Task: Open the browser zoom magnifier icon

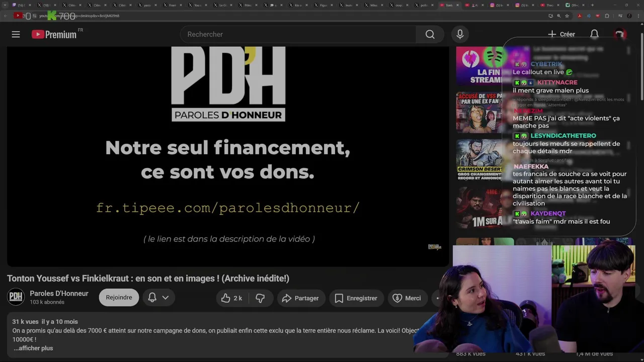Action: [559, 16]
